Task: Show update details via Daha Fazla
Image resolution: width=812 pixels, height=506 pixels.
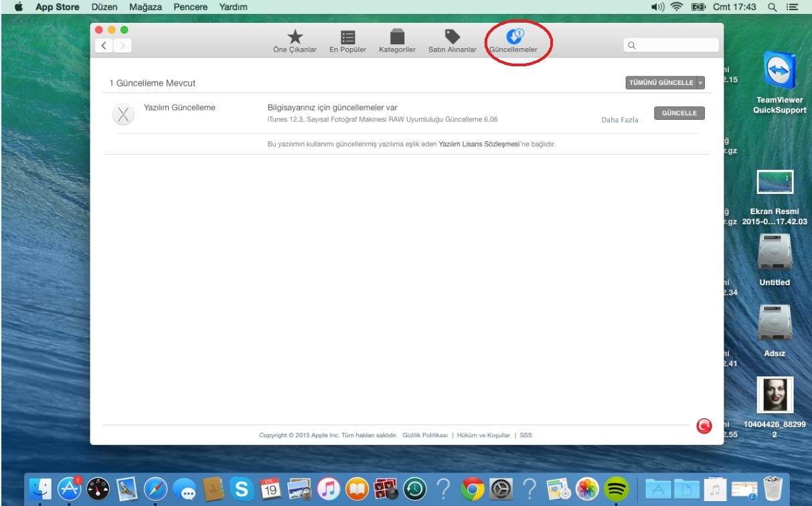Action: click(619, 119)
